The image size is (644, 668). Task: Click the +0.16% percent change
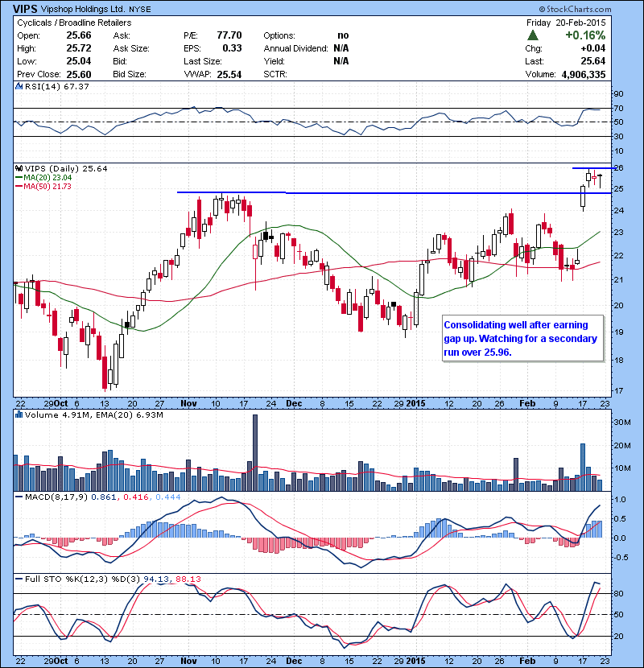(585, 35)
